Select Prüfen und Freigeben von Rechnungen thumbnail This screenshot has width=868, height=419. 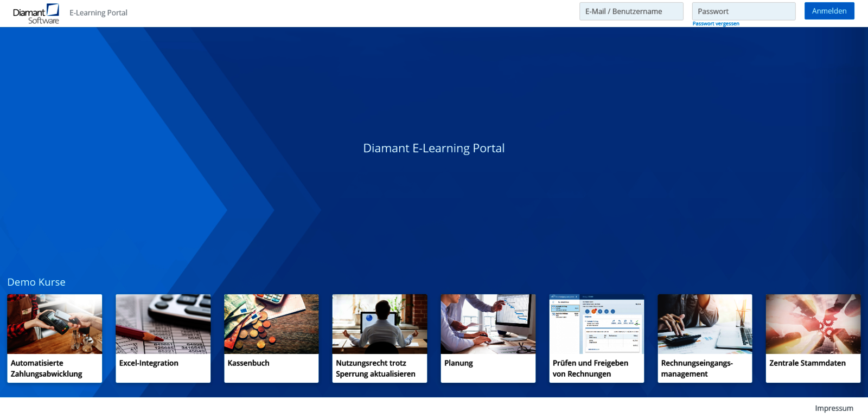(x=596, y=324)
